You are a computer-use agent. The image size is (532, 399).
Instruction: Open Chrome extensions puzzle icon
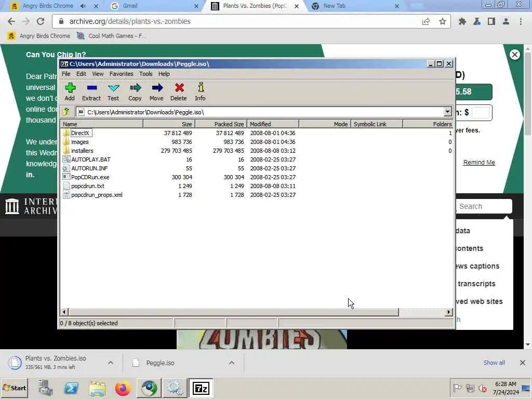point(462,21)
